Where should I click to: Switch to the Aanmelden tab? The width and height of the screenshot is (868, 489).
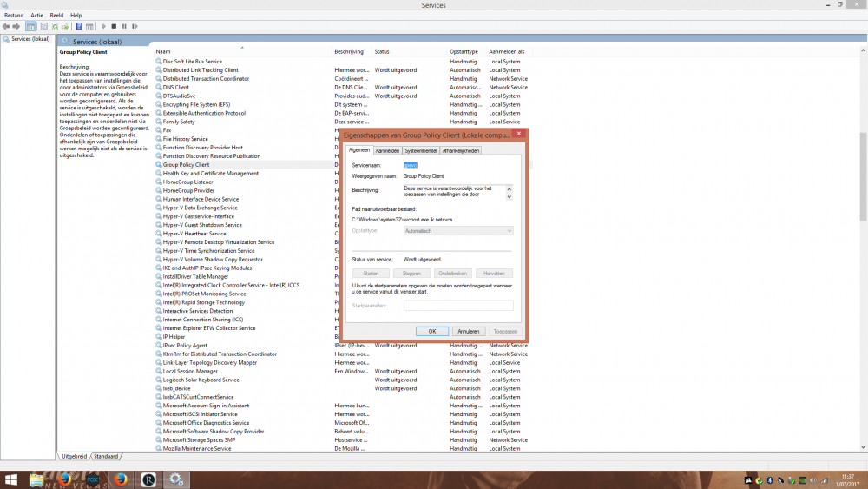coord(387,150)
